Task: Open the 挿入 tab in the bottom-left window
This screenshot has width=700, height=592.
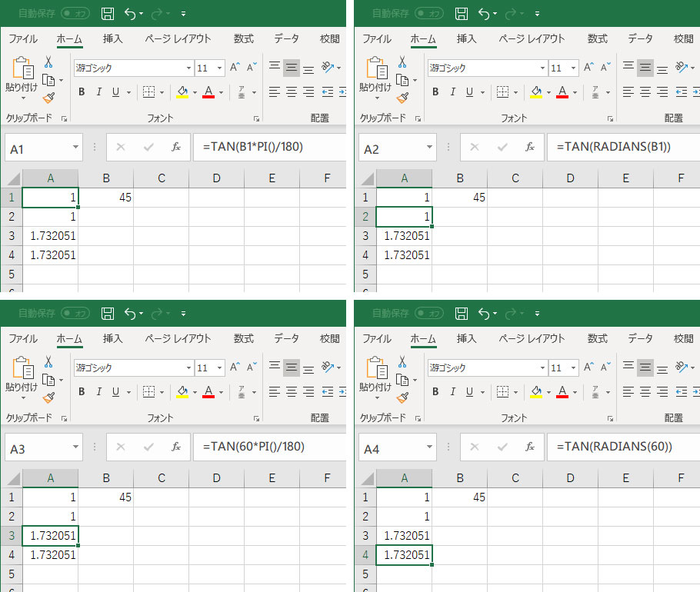Action: click(x=112, y=338)
